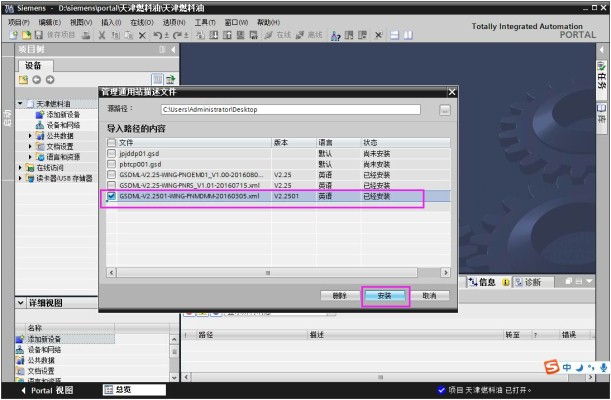The height and width of the screenshot is (400, 611).
Task: Uncheck the GSDML-V2.2501-WING-PNMDMM file checkbox
Action: 112,196
